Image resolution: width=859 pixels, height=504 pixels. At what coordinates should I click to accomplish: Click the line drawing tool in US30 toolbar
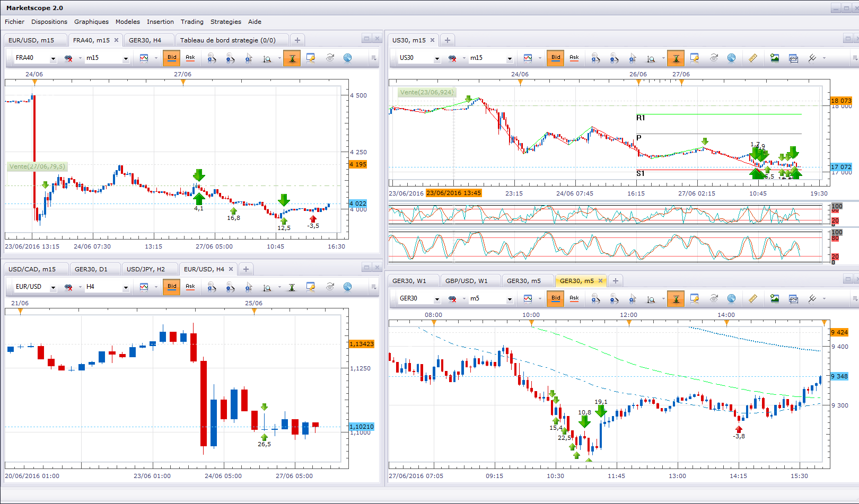(x=812, y=58)
